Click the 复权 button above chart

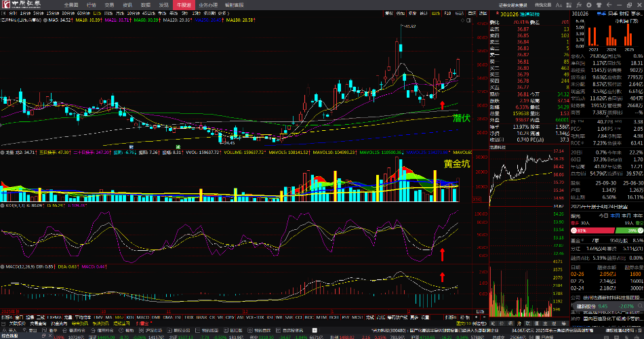point(389,14)
